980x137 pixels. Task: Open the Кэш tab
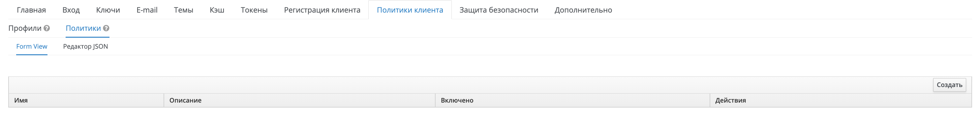(x=217, y=10)
